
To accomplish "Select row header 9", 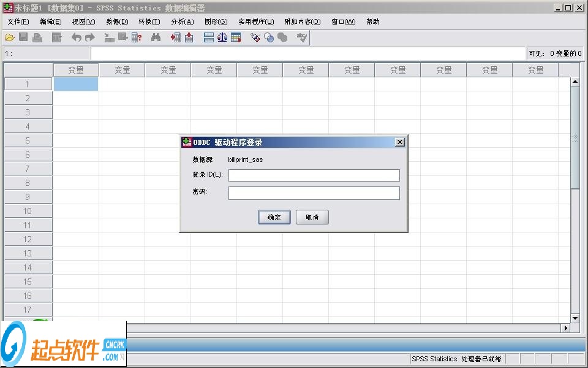I will [x=28, y=197].
